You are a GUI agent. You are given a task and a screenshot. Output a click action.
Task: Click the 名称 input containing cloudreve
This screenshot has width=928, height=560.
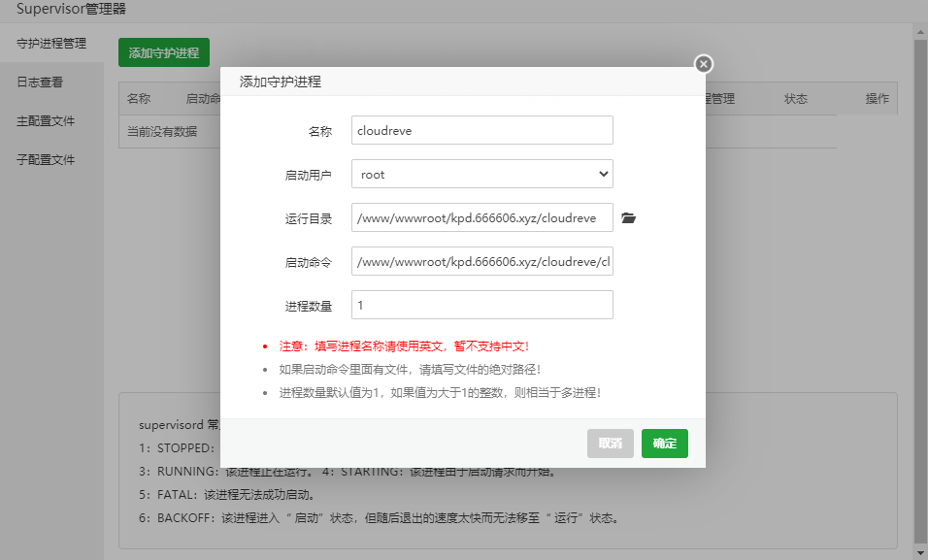click(x=481, y=130)
